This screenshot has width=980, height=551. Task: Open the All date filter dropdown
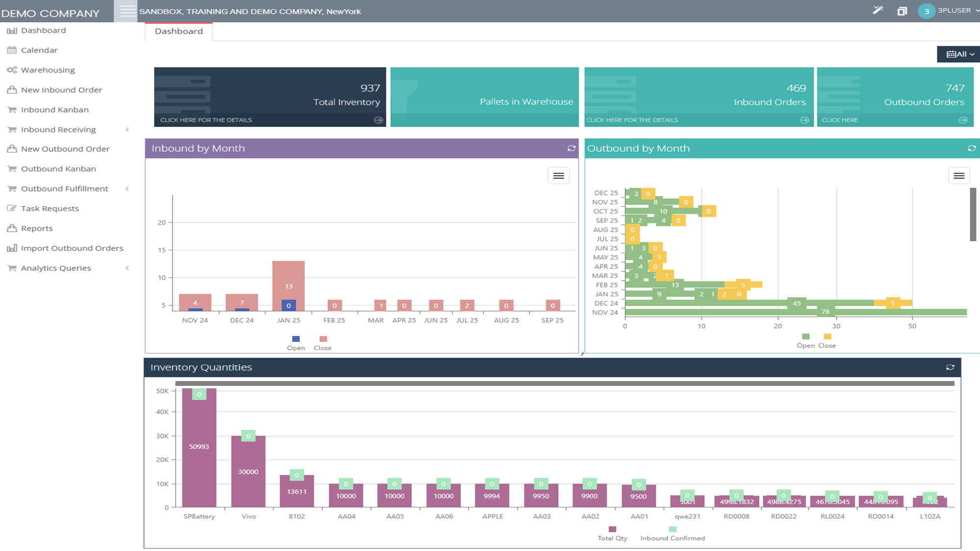click(x=959, y=54)
